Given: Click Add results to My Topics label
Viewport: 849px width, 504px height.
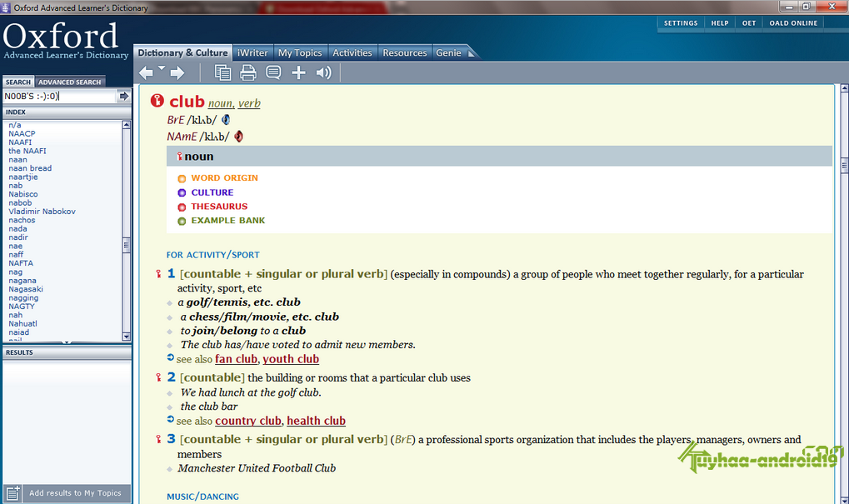Looking at the screenshot, I should coord(75,493).
